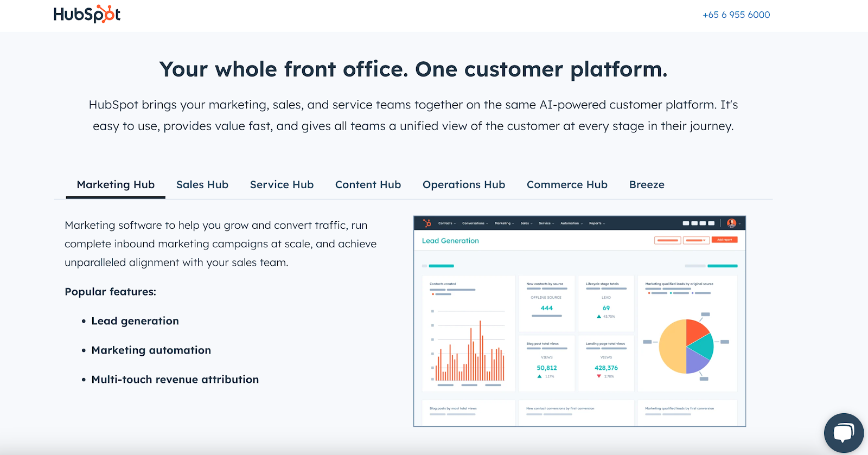Open the chat widget bubble
Image resolution: width=868 pixels, height=455 pixels.
point(844,433)
